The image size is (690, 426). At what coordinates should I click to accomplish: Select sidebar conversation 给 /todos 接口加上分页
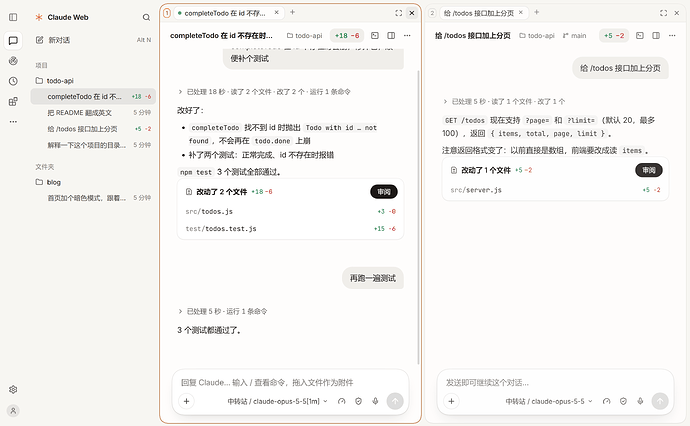pyautogui.click(x=93, y=129)
